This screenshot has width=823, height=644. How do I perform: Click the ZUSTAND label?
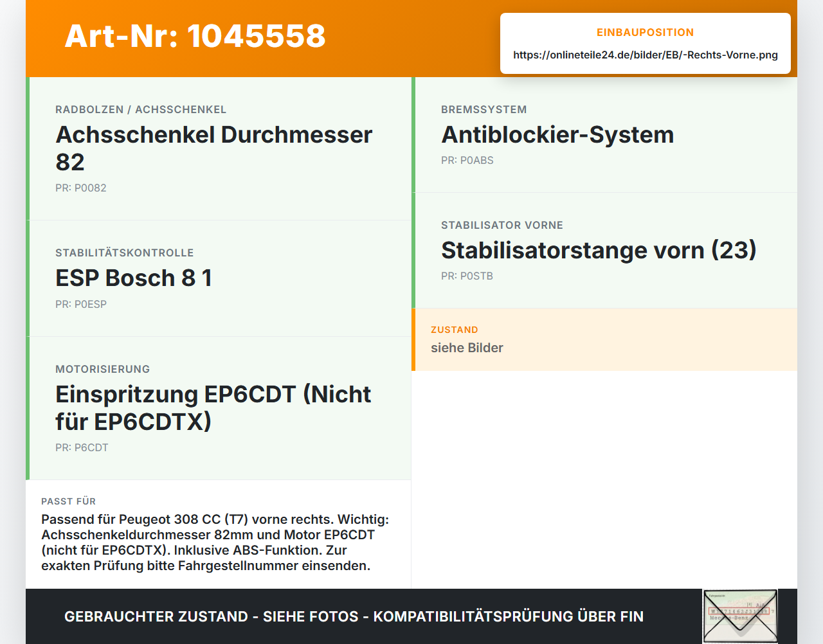point(455,330)
